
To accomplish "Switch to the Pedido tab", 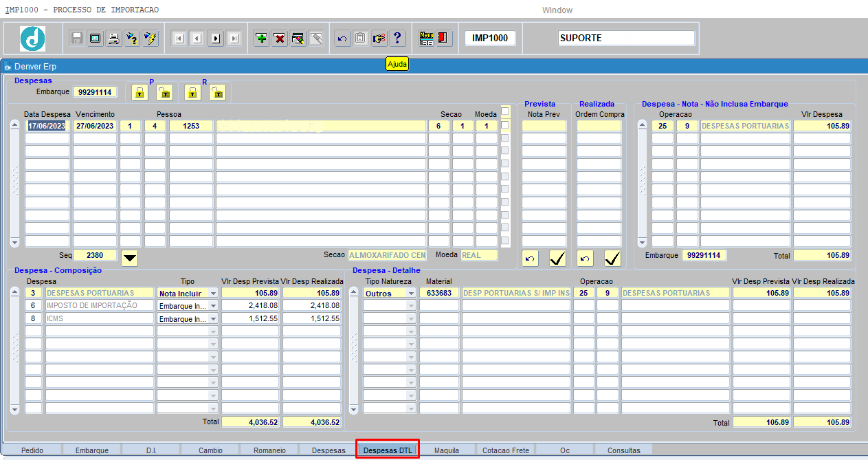I will tap(32, 450).
